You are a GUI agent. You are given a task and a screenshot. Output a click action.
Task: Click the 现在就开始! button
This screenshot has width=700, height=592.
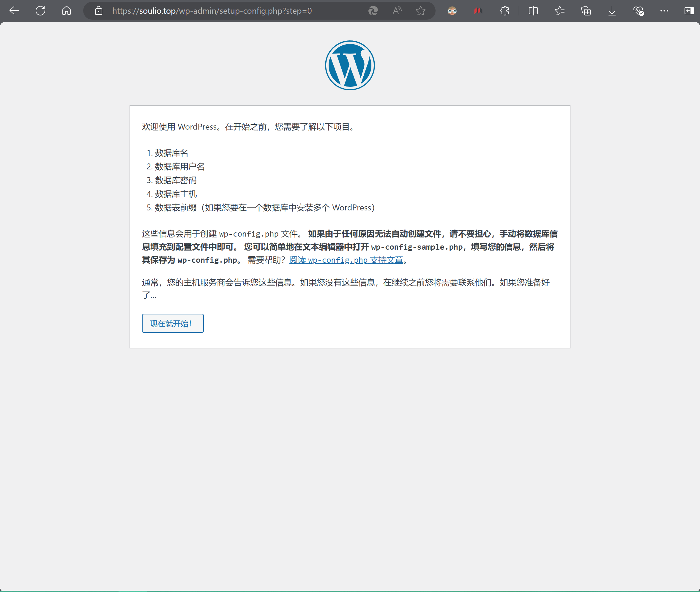point(173,323)
